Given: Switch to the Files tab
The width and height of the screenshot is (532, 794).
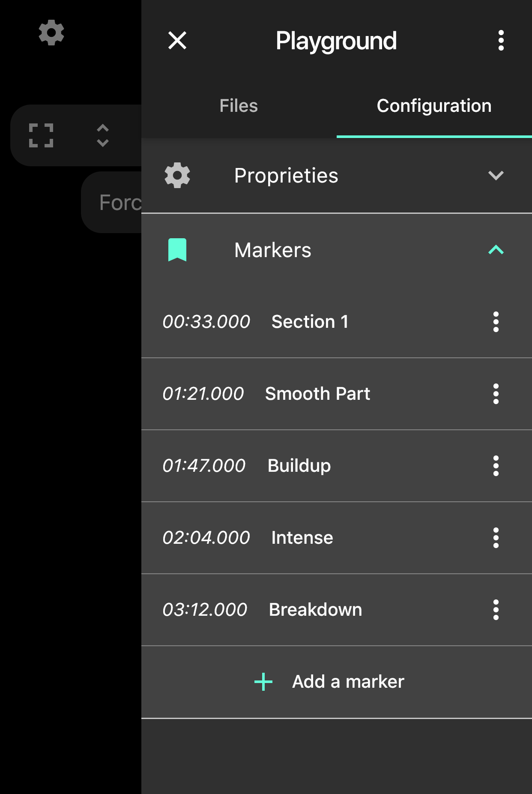Looking at the screenshot, I should (239, 106).
